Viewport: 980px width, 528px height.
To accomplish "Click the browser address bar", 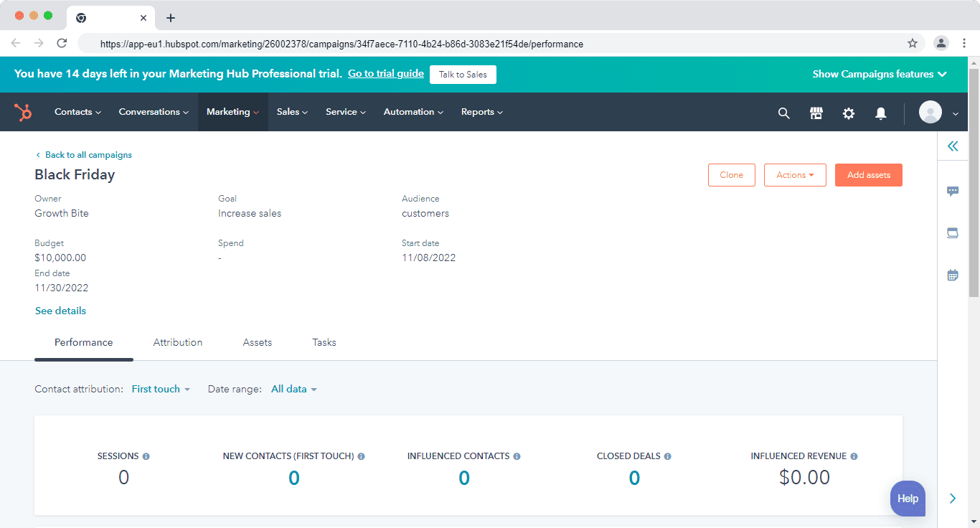I will coord(430,44).
